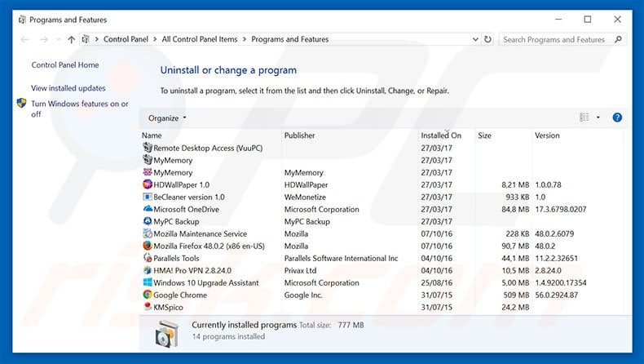This screenshot has width=644, height=364.
Task: Open the Organize dropdown menu
Action: (x=167, y=118)
